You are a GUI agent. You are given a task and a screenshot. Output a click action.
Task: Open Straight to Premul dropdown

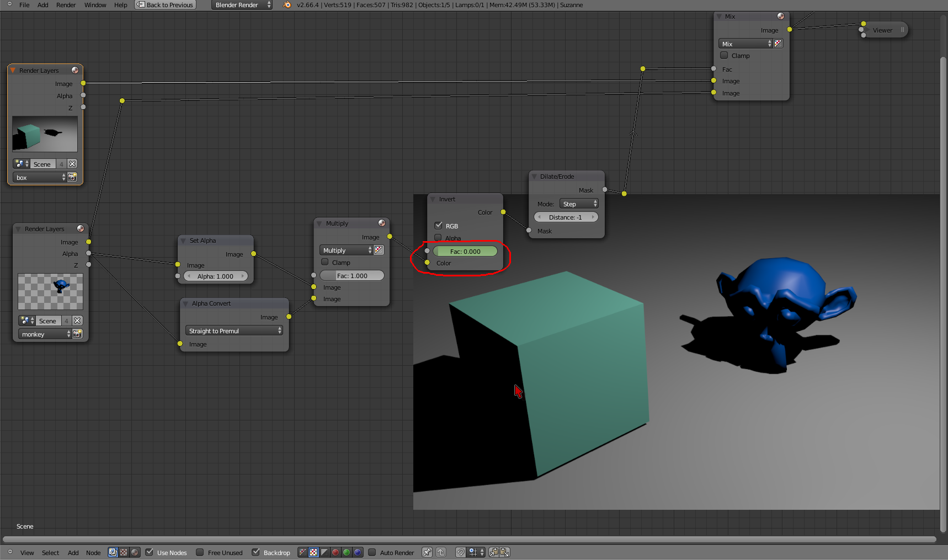tap(234, 330)
